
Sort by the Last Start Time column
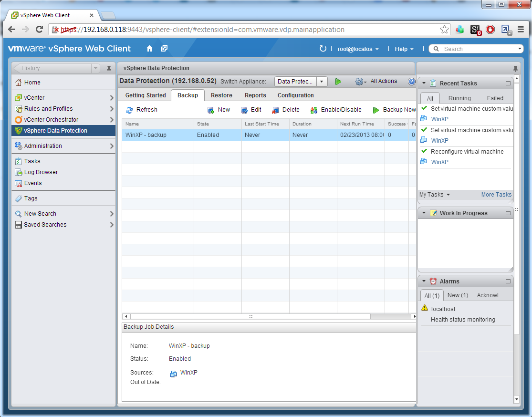(x=265, y=124)
